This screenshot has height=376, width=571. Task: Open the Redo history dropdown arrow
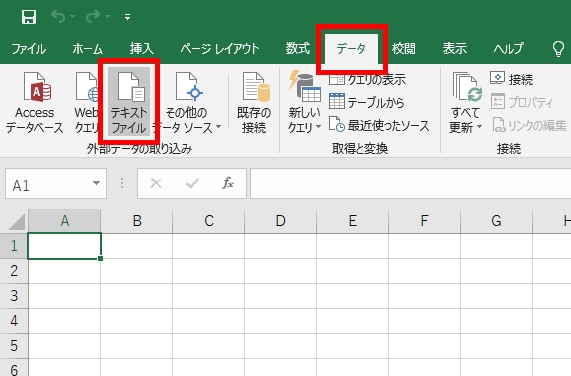[107, 17]
